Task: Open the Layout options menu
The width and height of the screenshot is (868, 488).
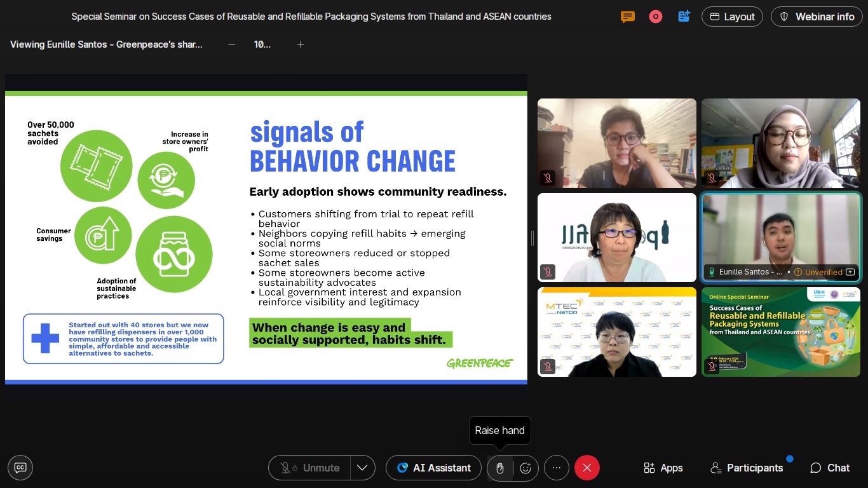Action: point(732,17)
